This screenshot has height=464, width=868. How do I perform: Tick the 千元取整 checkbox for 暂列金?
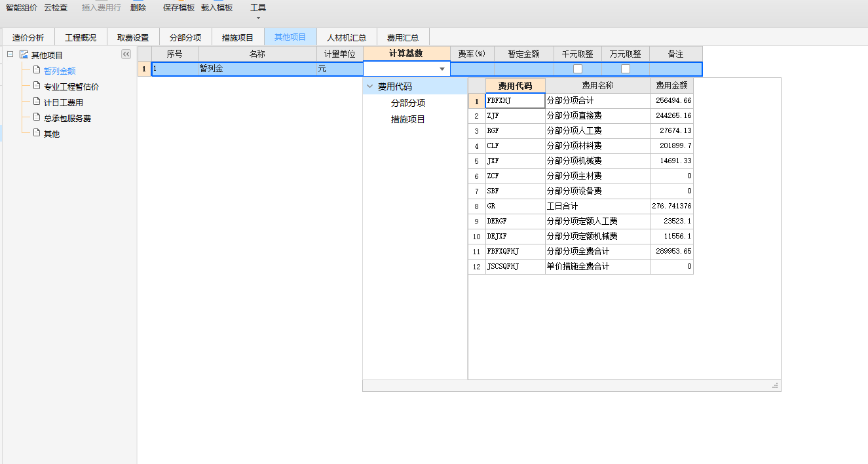pos(578,69)
